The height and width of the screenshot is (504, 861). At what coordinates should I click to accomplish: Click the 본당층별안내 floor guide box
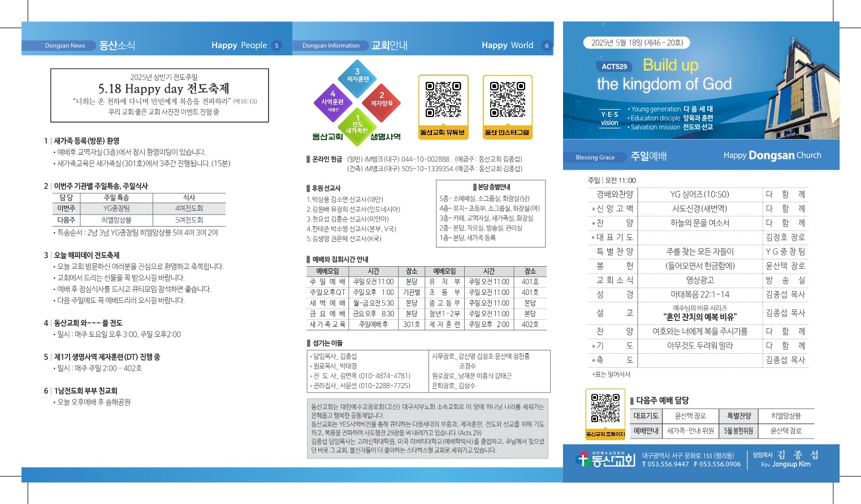(491, 213)
